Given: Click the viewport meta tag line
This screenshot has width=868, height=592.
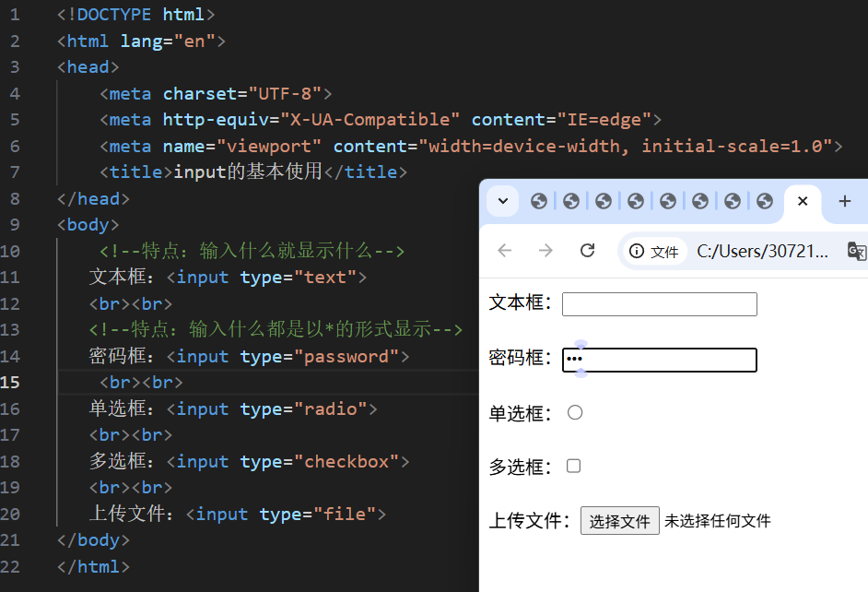Looking at the screenshot, I should pos(471,147).
